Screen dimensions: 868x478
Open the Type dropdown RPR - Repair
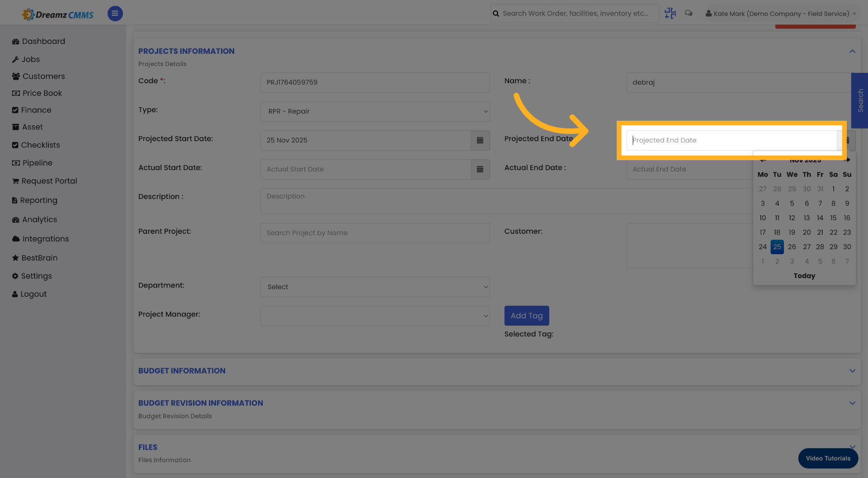tap(375, 111)
